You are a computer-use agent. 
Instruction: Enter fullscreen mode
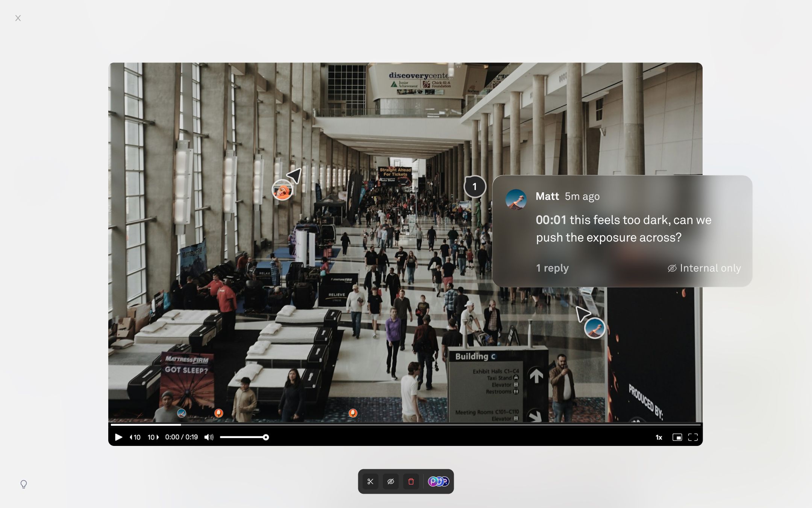[693, 437]
